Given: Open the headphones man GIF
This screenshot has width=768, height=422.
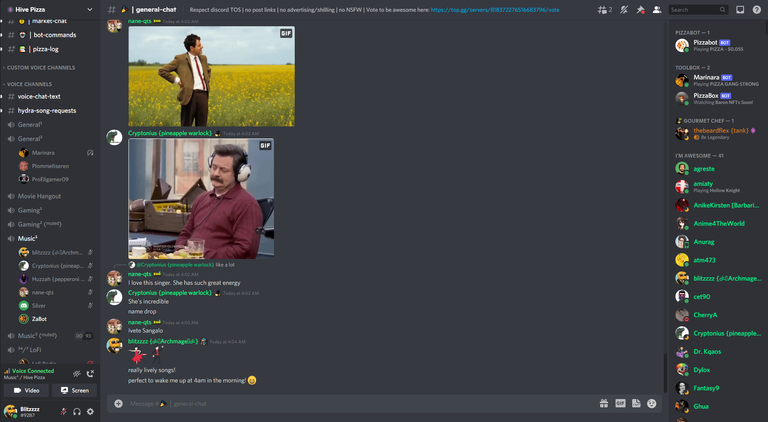Looking at the screenshot, I should tap(201, 199).
